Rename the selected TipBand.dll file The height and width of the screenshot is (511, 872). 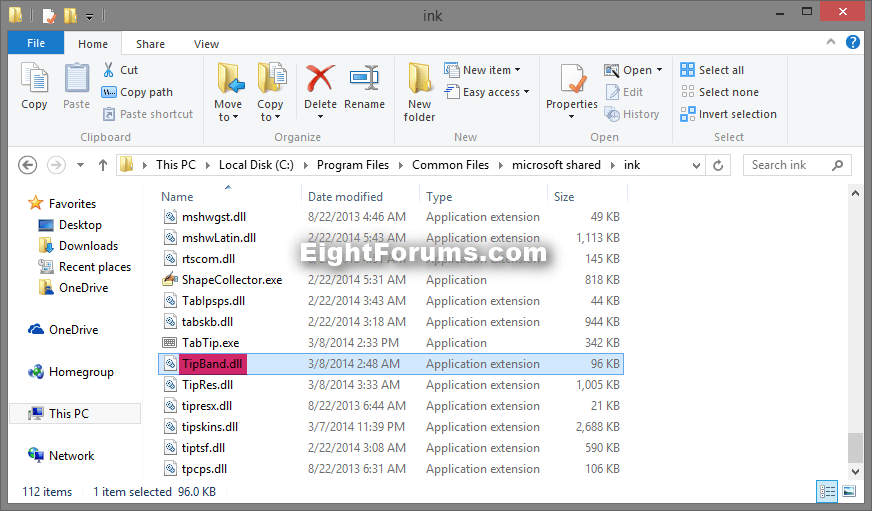364,86
